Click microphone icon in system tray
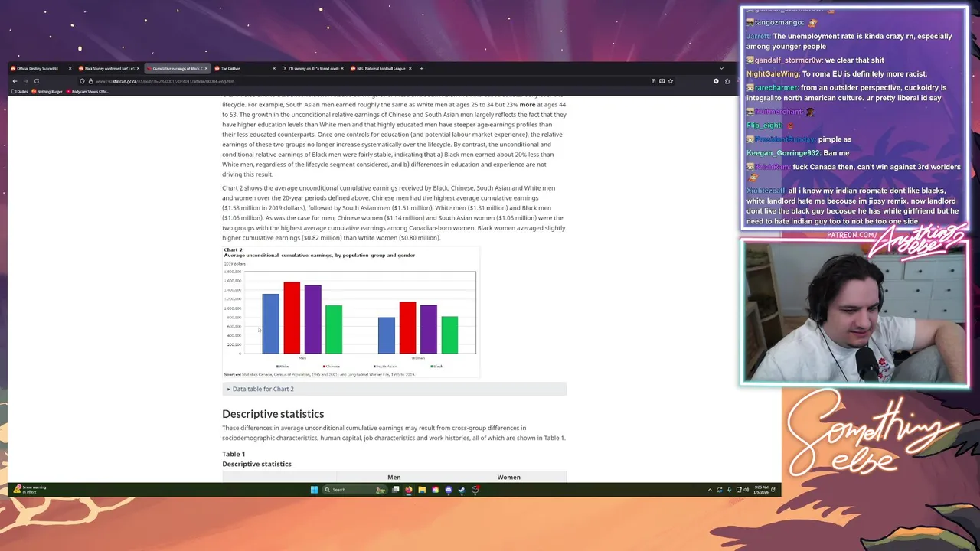The width and height of the screenshot is (980, 551). [x=730, y=490]
